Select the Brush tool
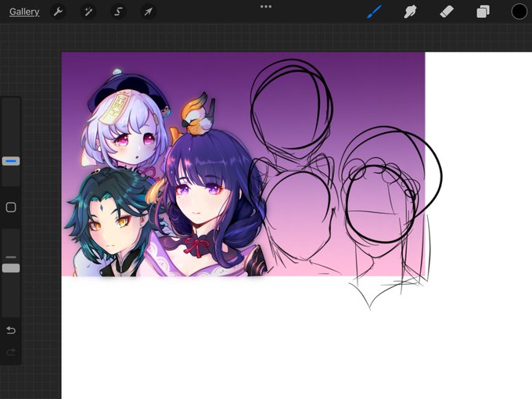The image size is (532, 399). click(x=374, y=12)
